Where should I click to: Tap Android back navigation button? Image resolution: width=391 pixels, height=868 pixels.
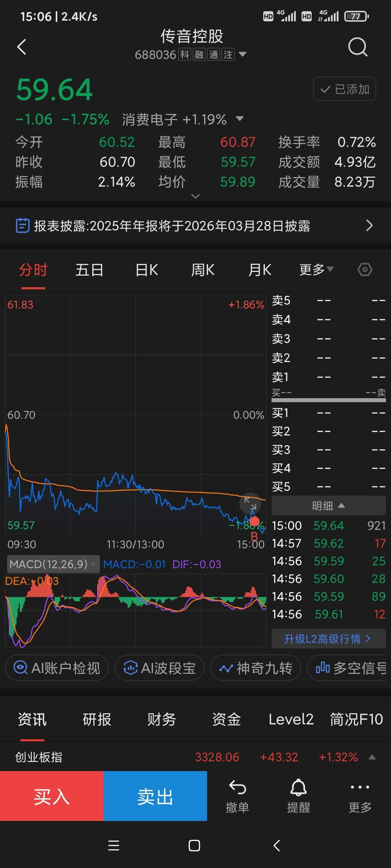pyautogui.click(x=277, y=846)
